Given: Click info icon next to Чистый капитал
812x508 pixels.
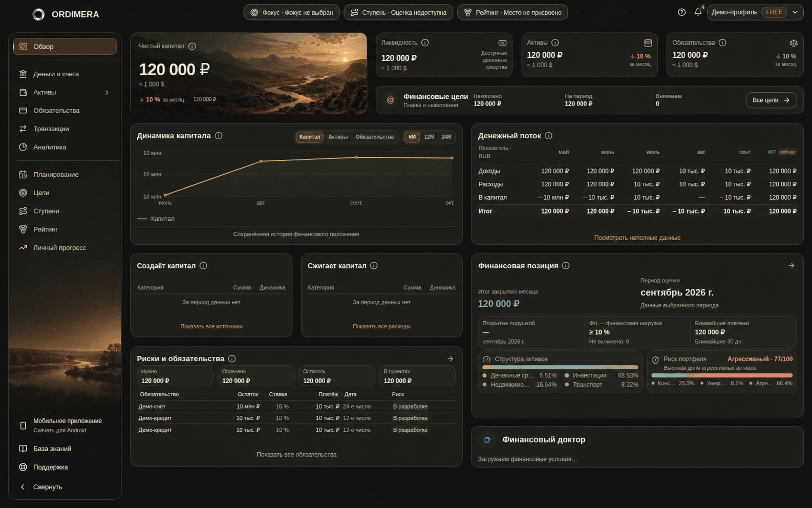Looking at the screenshot, I should [192, 46].
